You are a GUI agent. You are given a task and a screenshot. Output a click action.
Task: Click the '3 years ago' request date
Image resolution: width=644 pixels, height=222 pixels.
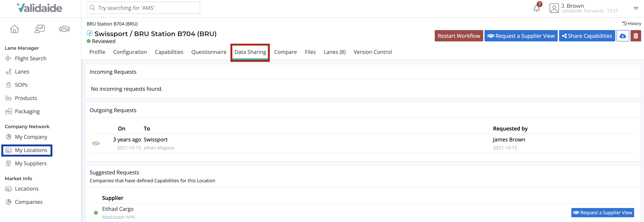127,140
